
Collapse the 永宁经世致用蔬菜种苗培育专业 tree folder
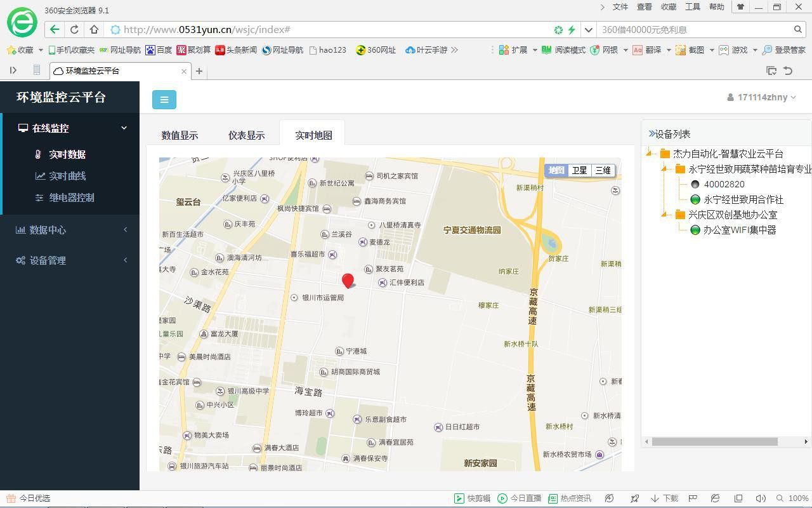[x=665, y=169]
